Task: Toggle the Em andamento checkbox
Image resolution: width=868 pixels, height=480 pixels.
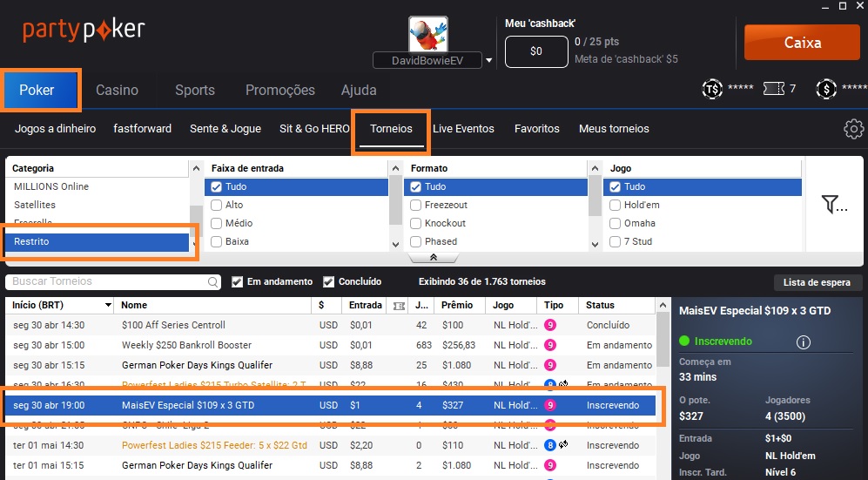Action: point(237,281)
